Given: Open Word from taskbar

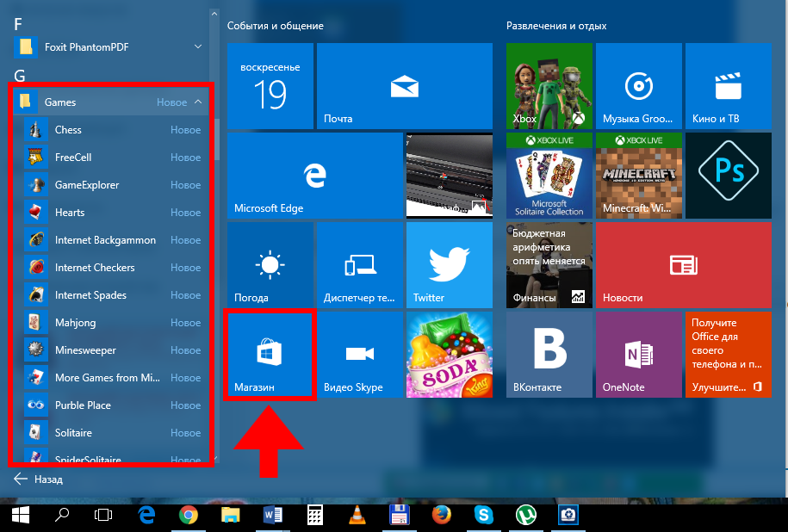Looking at the screenshot, I should click(273, 516).
